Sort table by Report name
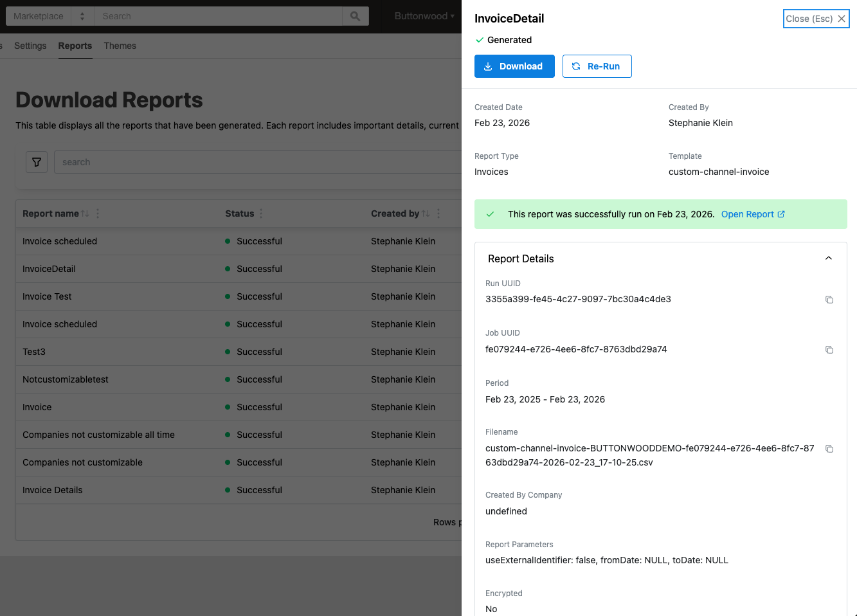 85,213
